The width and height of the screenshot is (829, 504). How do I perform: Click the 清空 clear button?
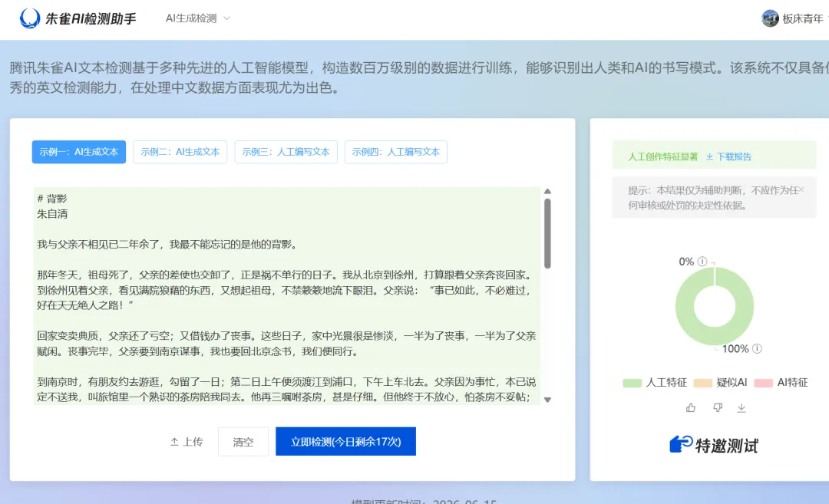point(243,442)
